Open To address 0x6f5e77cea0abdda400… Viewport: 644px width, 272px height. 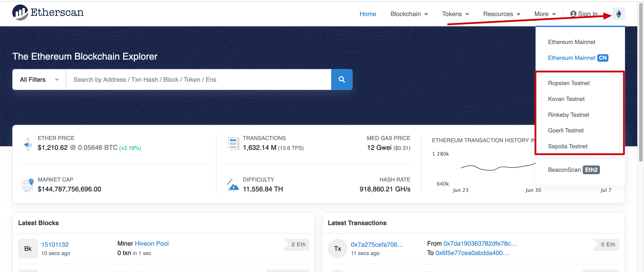(x=472, y=253)
